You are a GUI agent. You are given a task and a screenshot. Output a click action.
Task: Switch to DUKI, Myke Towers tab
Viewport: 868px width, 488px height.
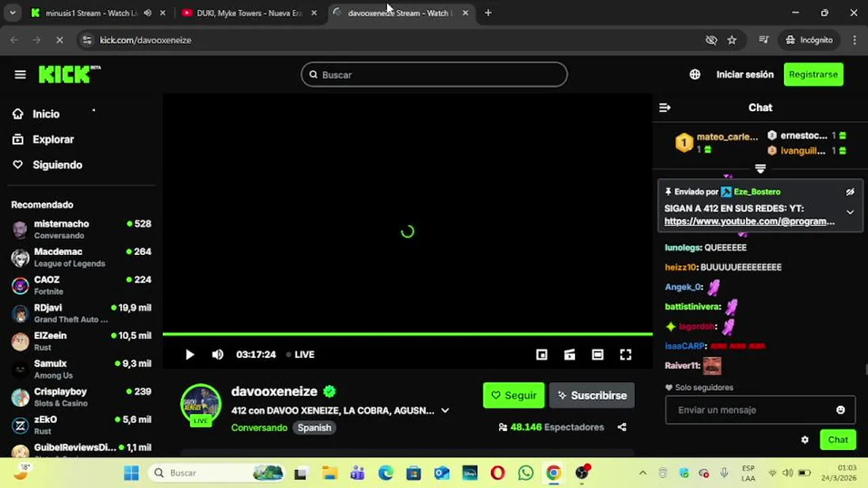[x=249, y=13]
